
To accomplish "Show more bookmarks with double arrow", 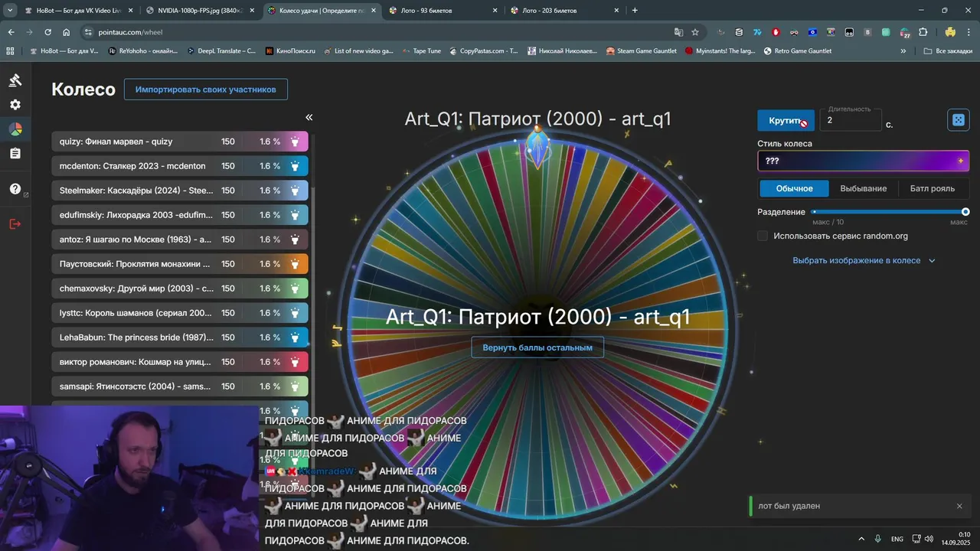I will pos(903,51).
